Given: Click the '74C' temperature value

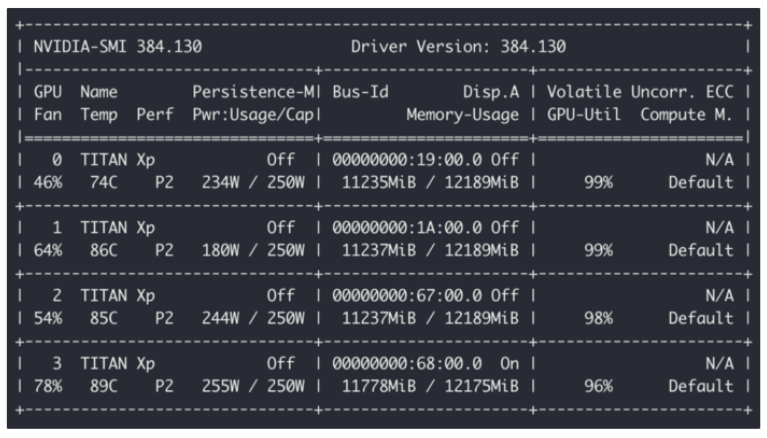Looking at the screenshot, I should pos(104,183).
